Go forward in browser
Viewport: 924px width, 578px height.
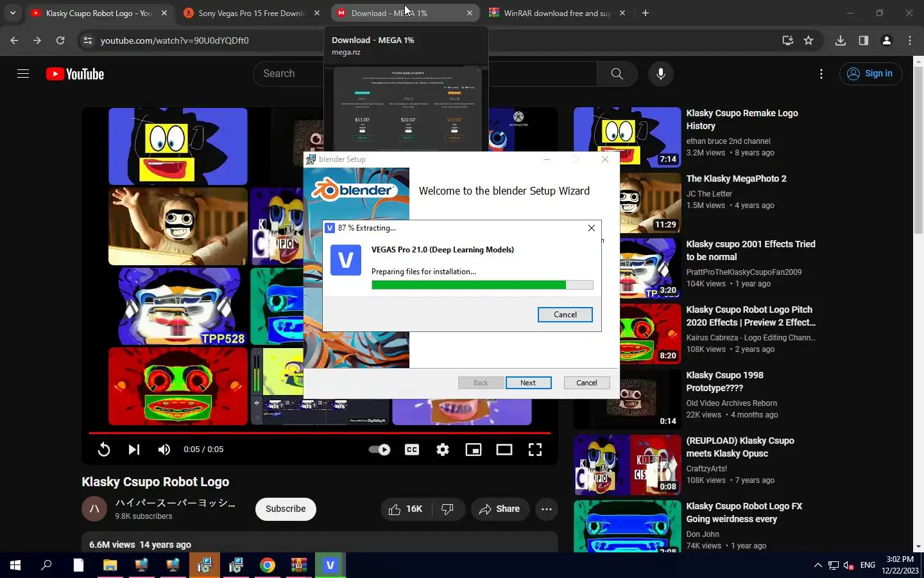(x=37, y=40)
